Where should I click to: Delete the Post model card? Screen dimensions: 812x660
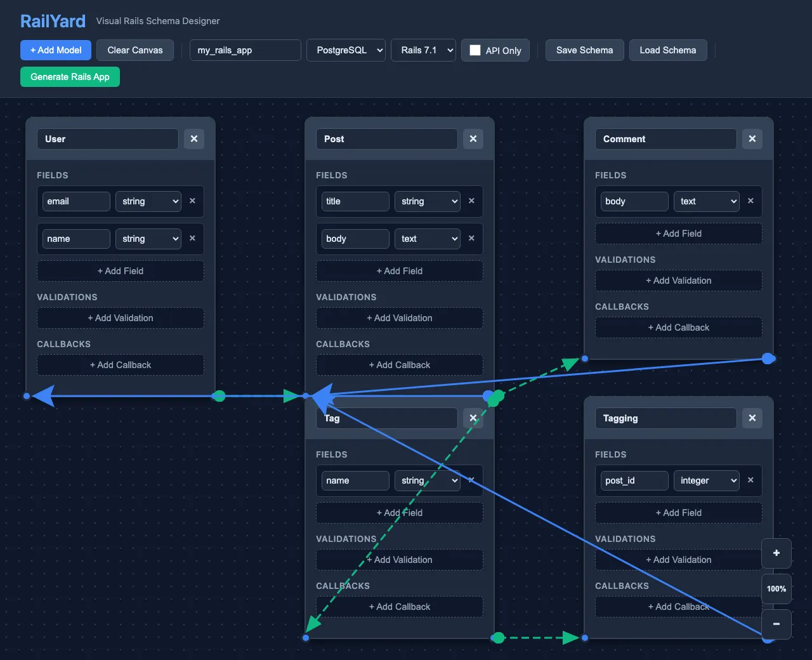[473, 139]
